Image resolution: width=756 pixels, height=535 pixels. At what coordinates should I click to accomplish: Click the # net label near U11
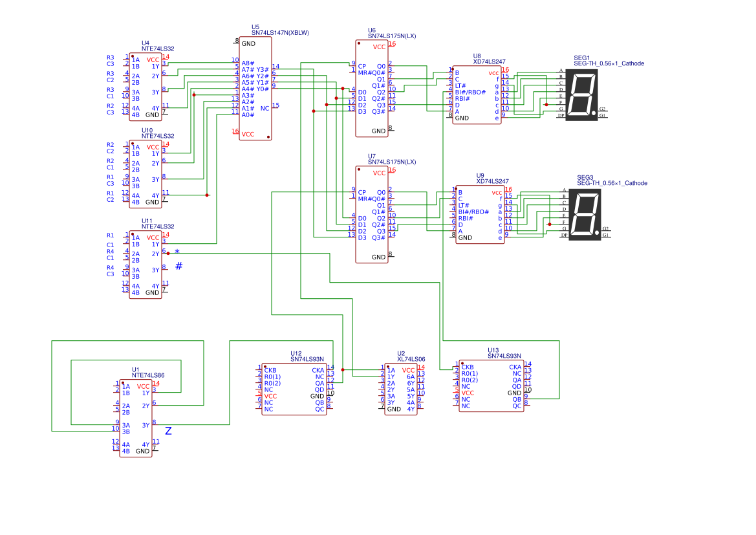click(179, 266)
